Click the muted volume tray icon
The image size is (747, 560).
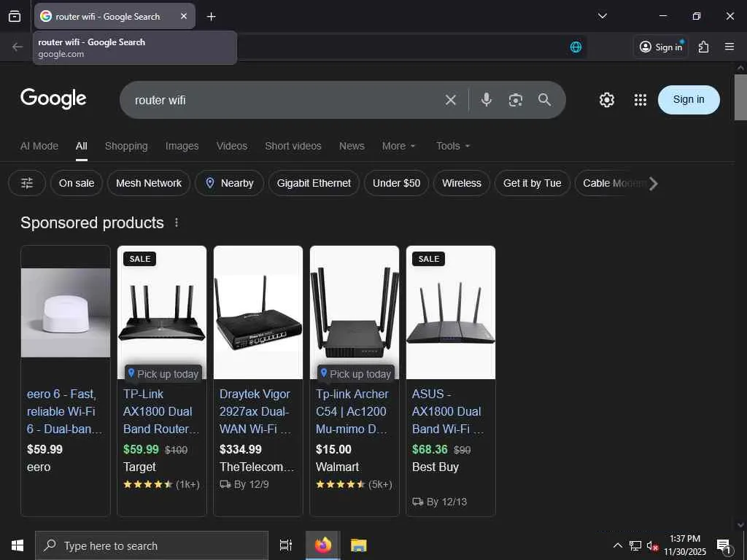652,546
